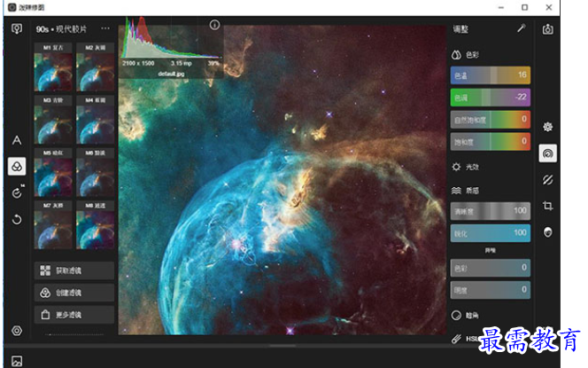Apply the M3 filter thumbnail
The height and width of the screenshot is (368, 588).
coord(53,121)
